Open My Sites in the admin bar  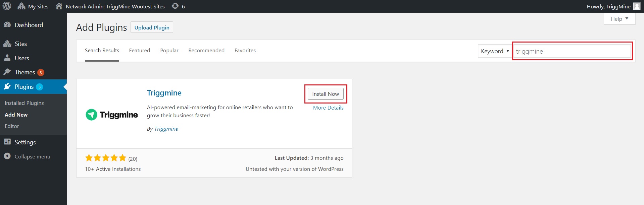point(33,6)
